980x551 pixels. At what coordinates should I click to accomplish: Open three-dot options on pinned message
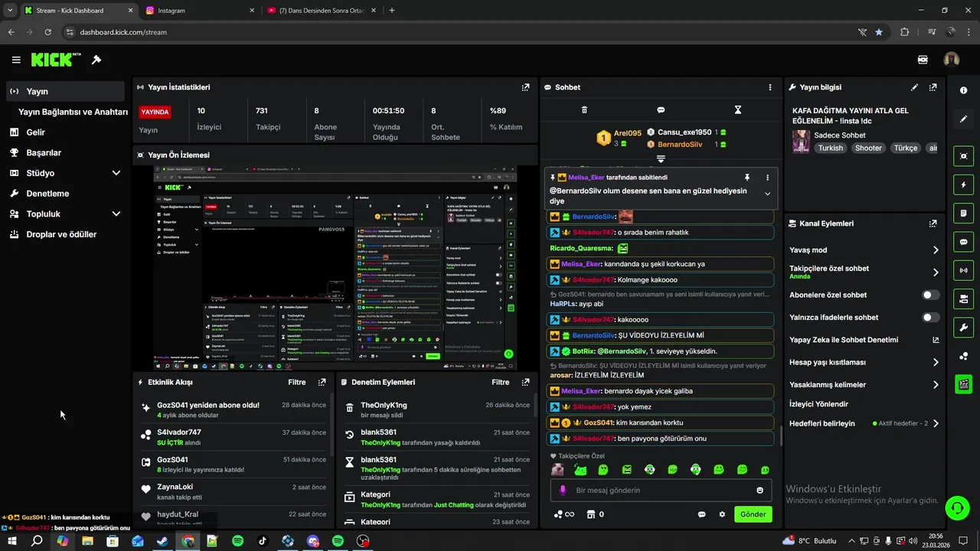(x=768, y=177)
